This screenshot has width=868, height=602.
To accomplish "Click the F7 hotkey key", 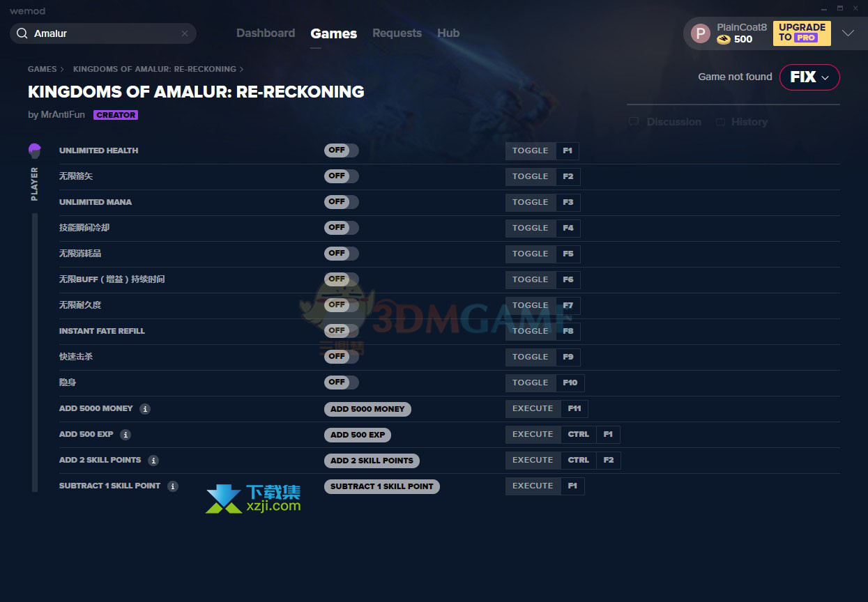I will point(568,305).
